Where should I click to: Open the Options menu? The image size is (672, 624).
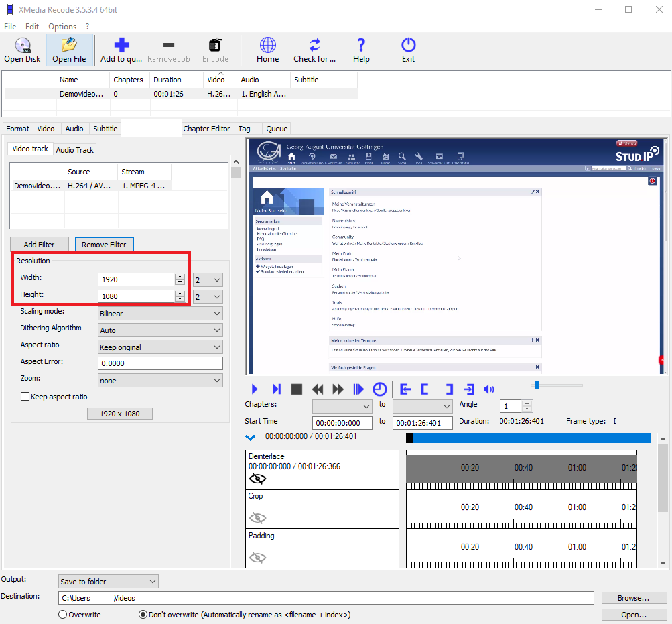pyautogui.click(x=62, y=27)
